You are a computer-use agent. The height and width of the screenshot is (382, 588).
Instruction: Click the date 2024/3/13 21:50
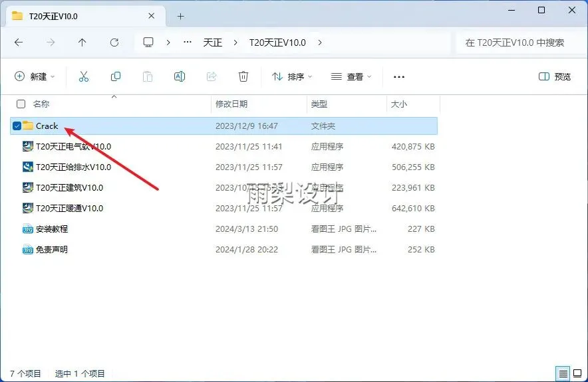pyautogui.click(x=247, y=229)
